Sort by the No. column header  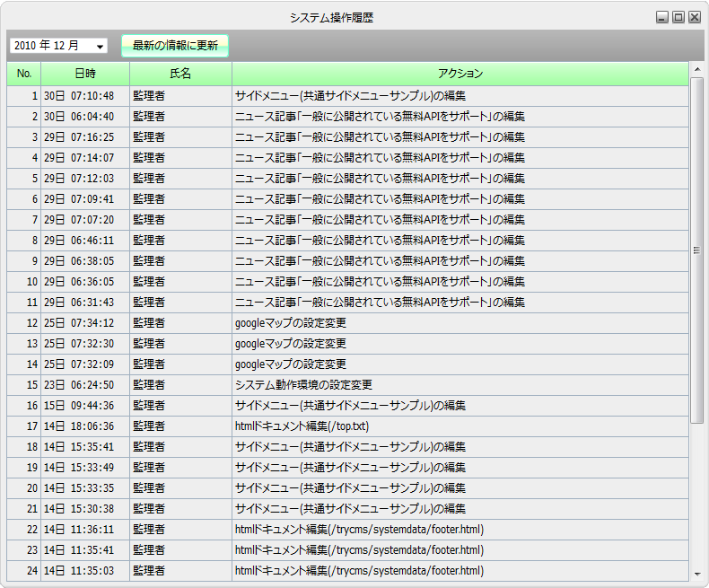[x=24, y=74]
